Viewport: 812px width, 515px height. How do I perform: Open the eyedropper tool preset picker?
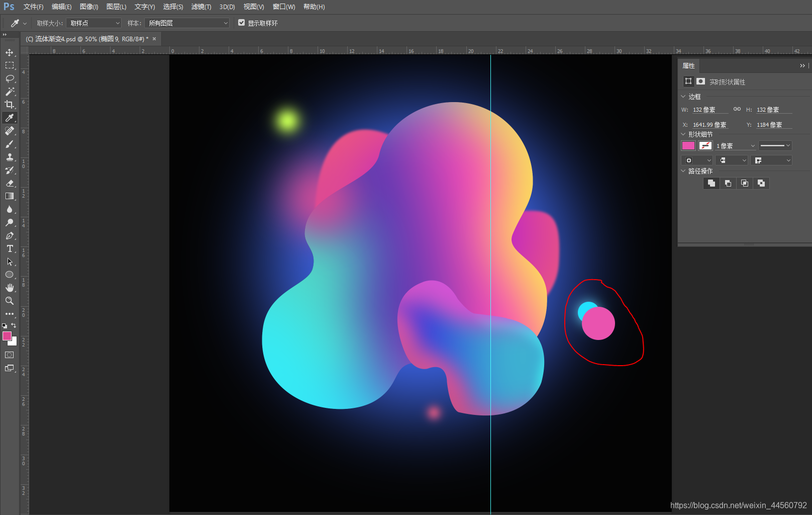tap(19, 23)
